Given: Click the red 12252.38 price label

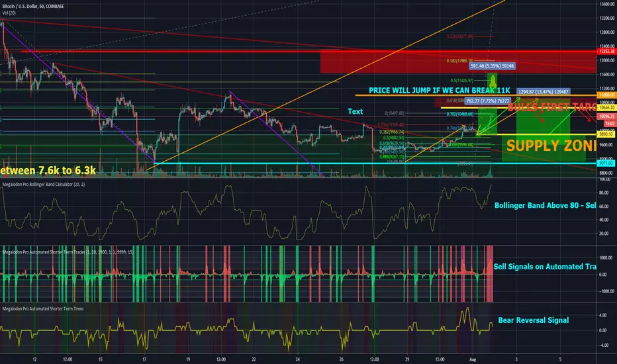Looking at the screenshot, I should point(606,51).
